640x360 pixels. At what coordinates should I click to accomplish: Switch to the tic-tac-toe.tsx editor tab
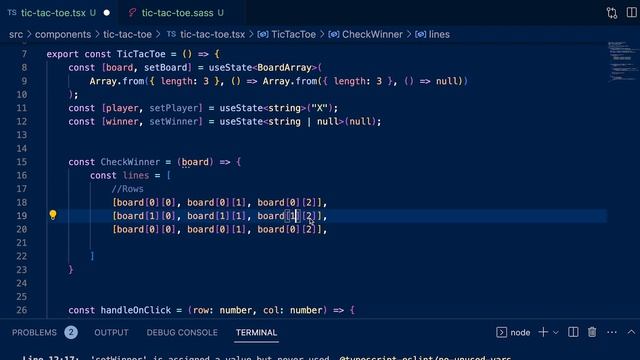pyautogui.click(x=53, y=13)
